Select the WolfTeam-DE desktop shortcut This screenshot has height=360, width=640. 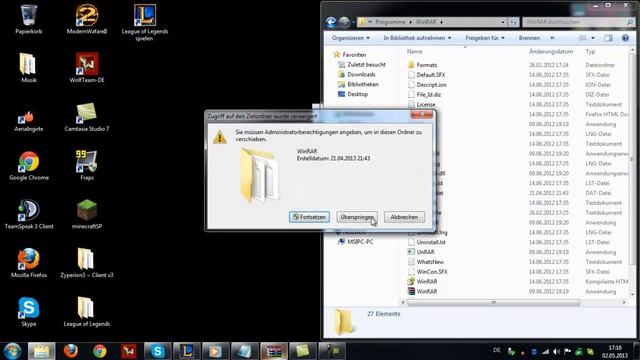click(87, 68)
